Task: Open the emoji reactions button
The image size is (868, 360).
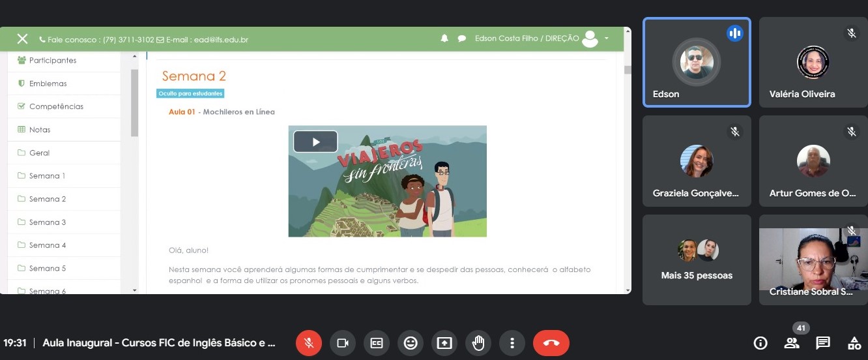Action: [x=411, y=343]
